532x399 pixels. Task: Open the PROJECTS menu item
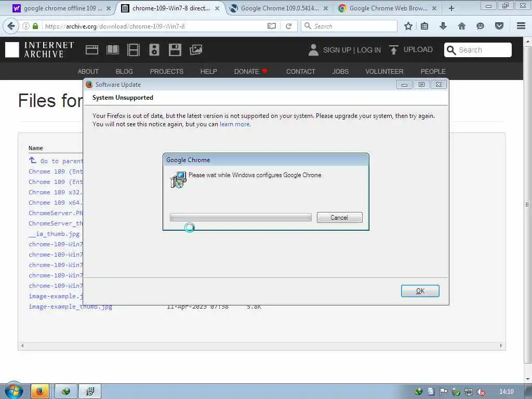point(167,72)
